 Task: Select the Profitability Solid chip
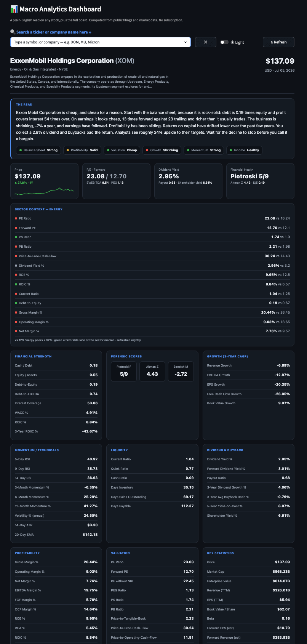pos(82,150)
